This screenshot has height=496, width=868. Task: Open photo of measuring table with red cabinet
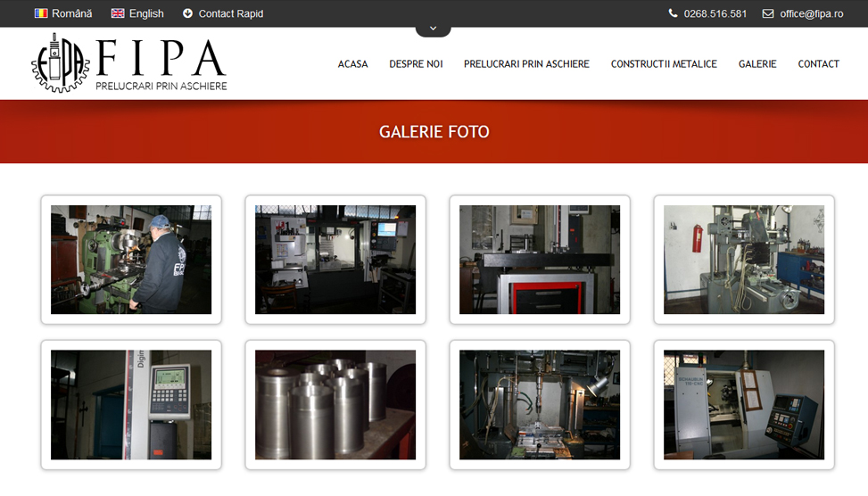point(540,260)
